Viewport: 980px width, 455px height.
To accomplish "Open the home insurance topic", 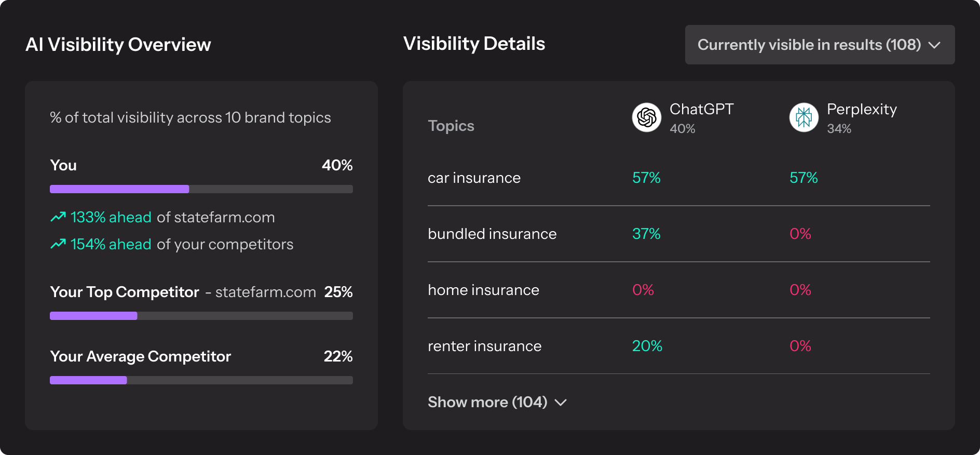I will click(483, 290).
